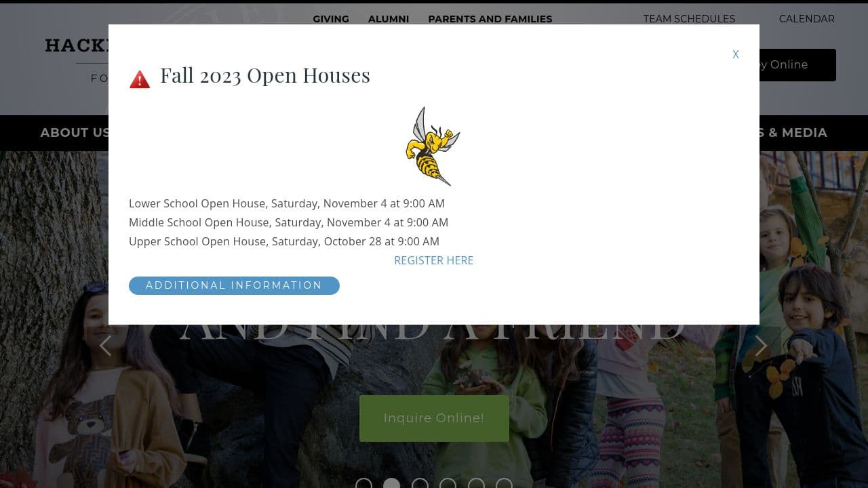Screen dimensions: 868x488
Task: Go to previous slide using left arrow
Action: [106, 346]
